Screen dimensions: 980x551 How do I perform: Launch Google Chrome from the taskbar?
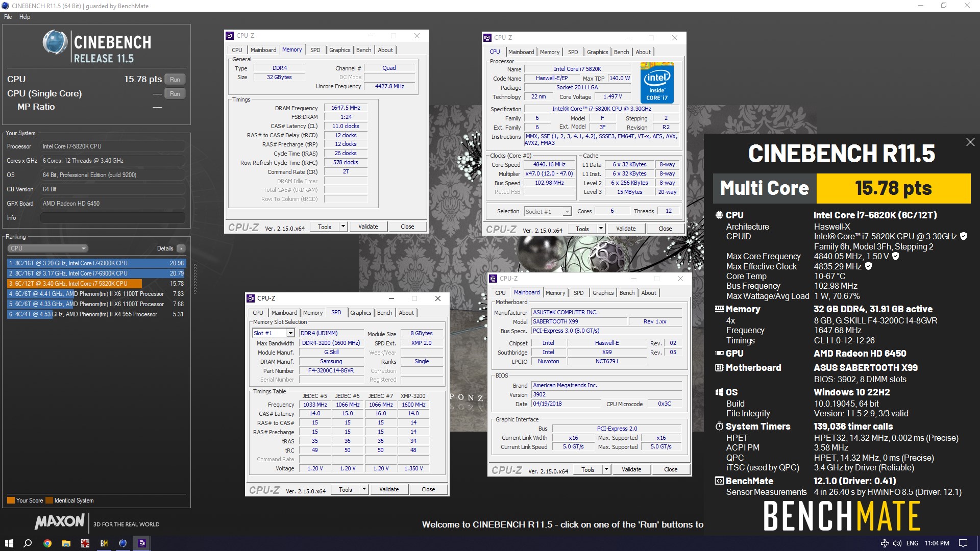point(47,543)
